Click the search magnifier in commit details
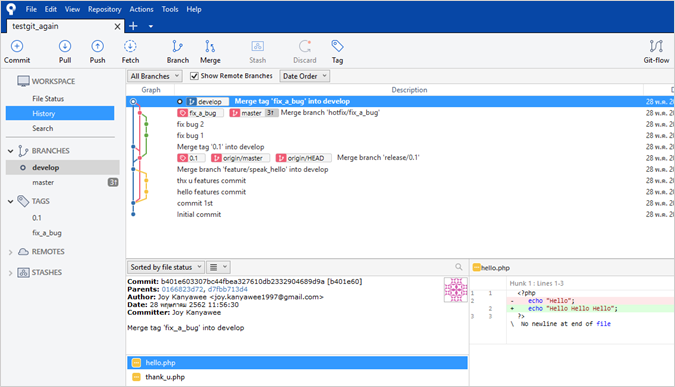Viewport: 675px width, 387px height. (x=459, y=267)
